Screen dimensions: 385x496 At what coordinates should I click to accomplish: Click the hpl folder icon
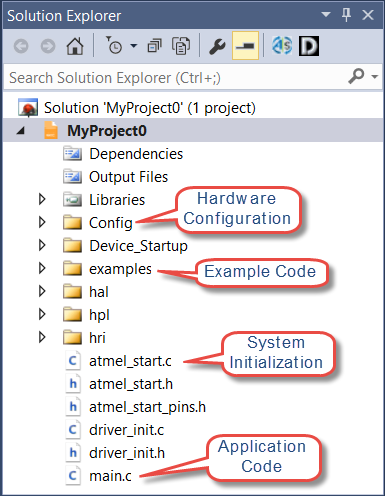[x=72, y=315]
